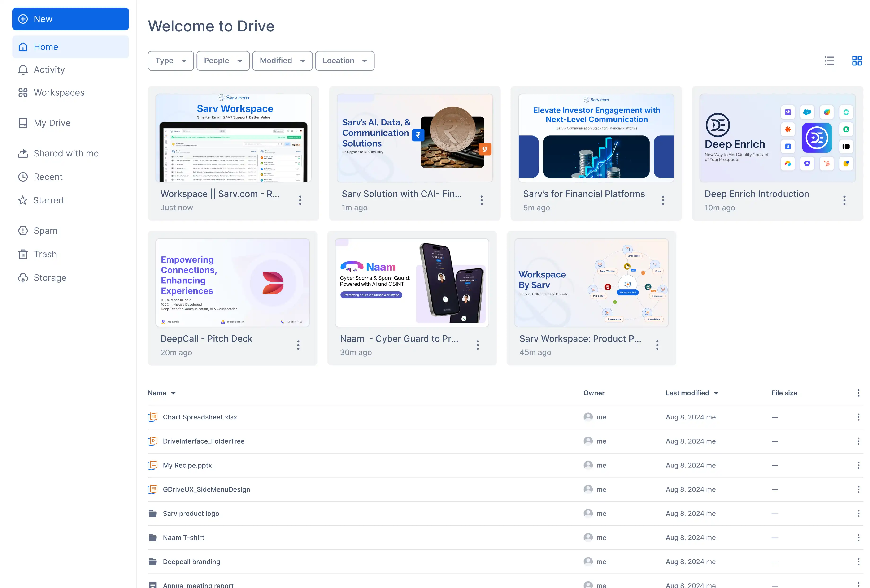
Task: Navigate to My Drive
Action: (x=52, y=123)
